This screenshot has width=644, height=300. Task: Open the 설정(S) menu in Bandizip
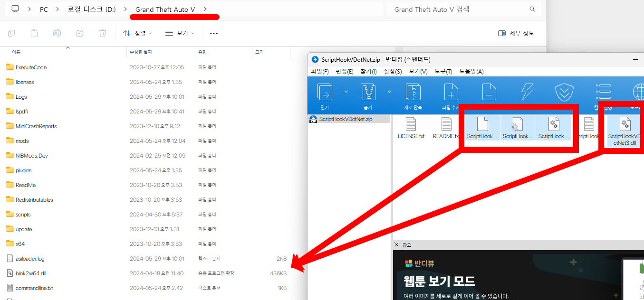coord(393,72)
